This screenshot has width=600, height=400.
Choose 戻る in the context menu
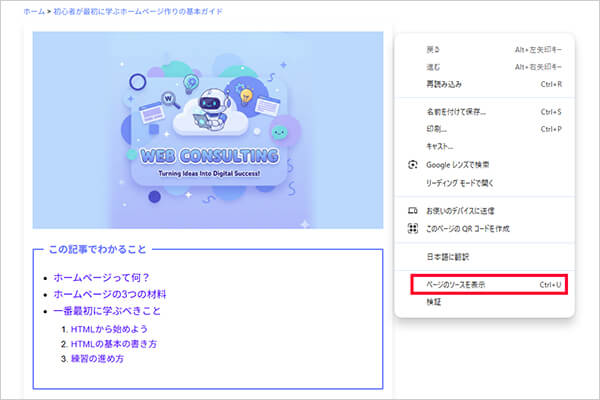pyautogui.click(x=484, y=50)
